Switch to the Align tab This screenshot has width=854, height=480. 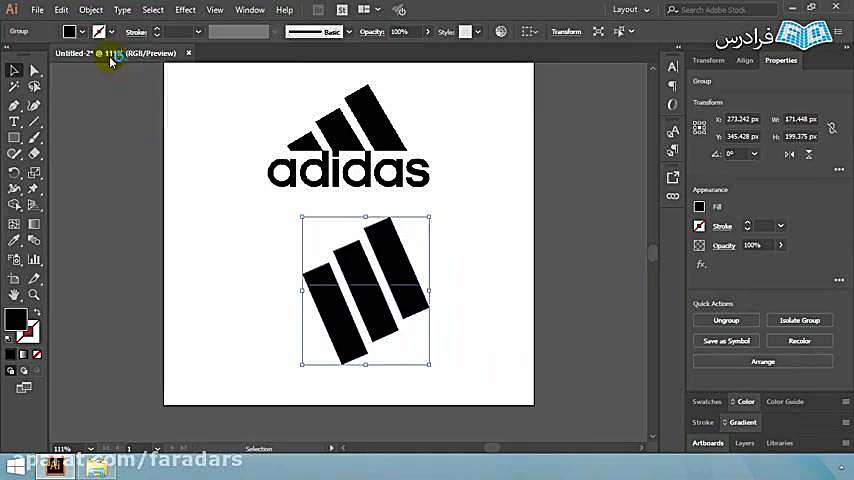coord(744,60)
